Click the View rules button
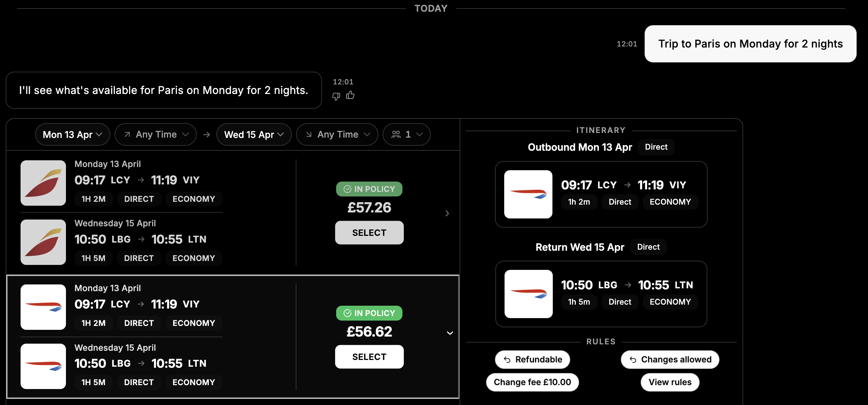Image resolution: width=868 pixels, height=405 pixels. 670,382
